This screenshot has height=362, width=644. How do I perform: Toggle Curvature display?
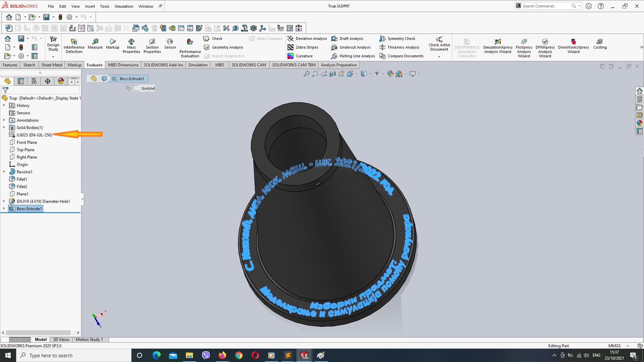point(300,56)
